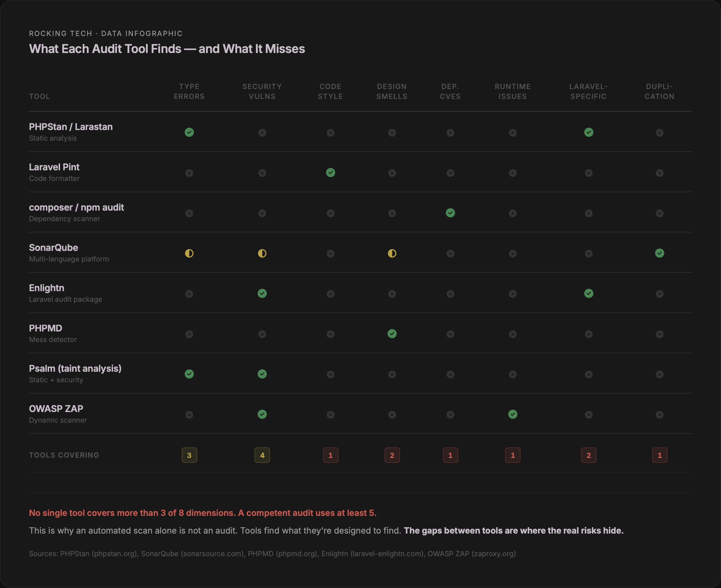Click OWASP ZAP's Runtime Issues checkmark
The width and height of the screenshot is (721, 588).
pos(512,414)
